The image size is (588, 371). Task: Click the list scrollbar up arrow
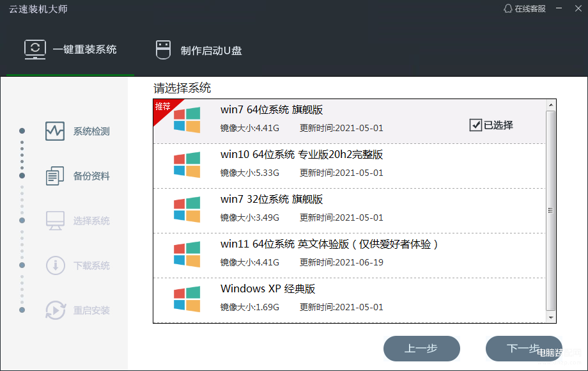(550, 105)
